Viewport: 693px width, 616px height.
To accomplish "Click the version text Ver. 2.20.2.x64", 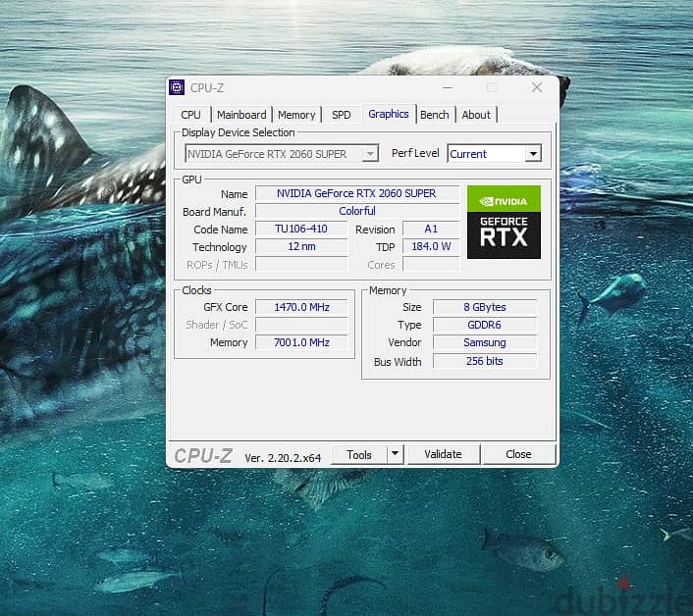I will coord(283,458).
